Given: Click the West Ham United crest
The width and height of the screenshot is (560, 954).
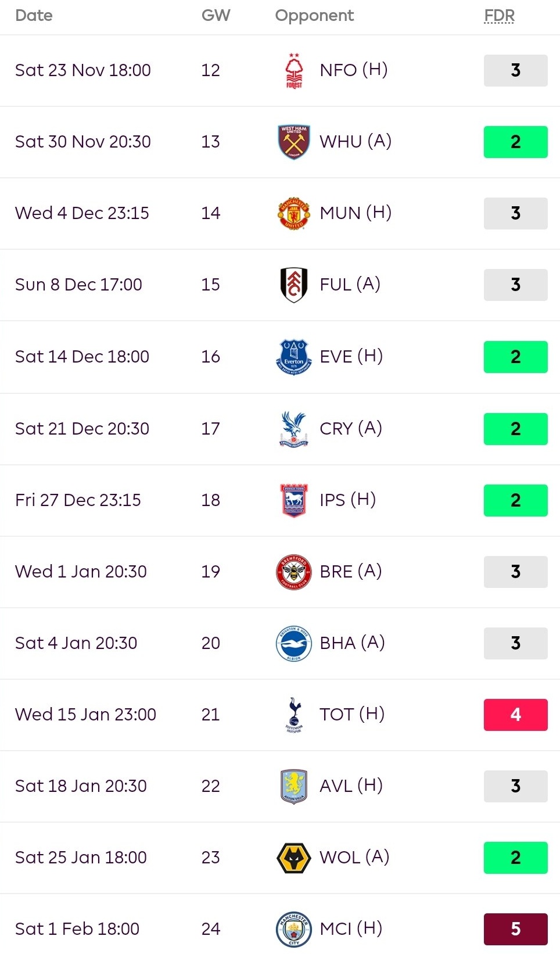Looking at the screenshot, I should (294, 142).
